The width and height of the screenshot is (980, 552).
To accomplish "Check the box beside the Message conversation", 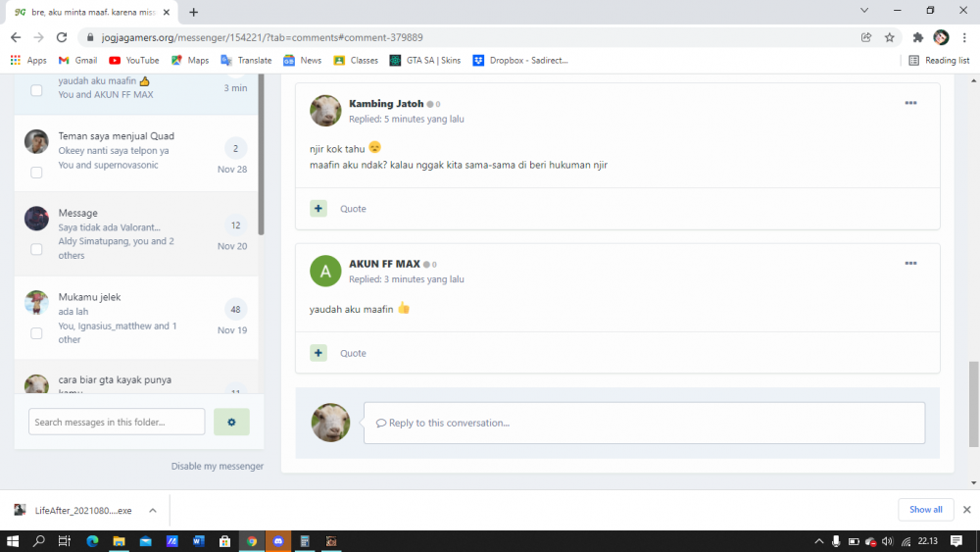I will click(x=36, y=249).
